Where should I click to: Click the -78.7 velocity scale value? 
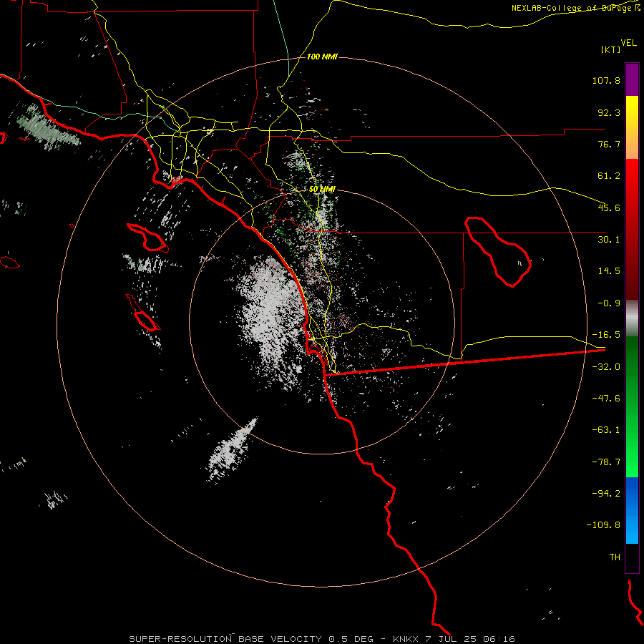[x=606, y=462]
